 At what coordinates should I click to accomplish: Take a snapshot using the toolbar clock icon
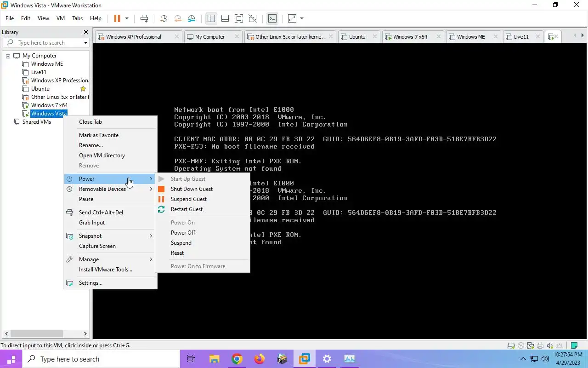click(164, 18)
